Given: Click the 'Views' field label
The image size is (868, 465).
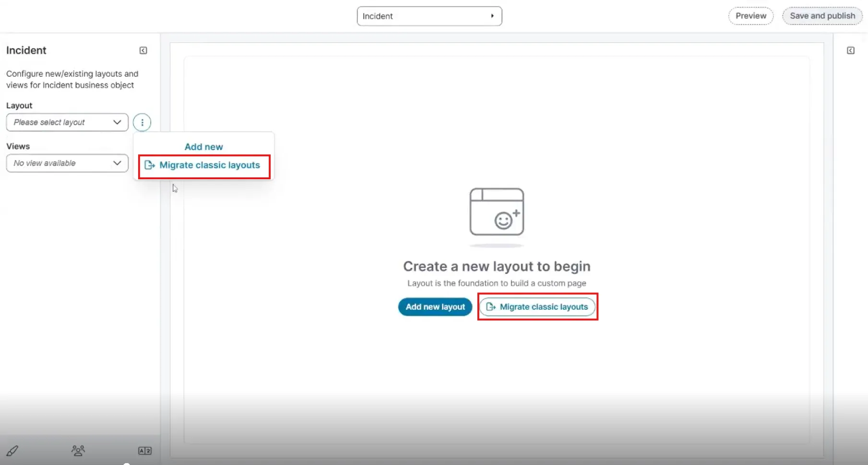Looking at the screenshot, I should tap(18, 146).
